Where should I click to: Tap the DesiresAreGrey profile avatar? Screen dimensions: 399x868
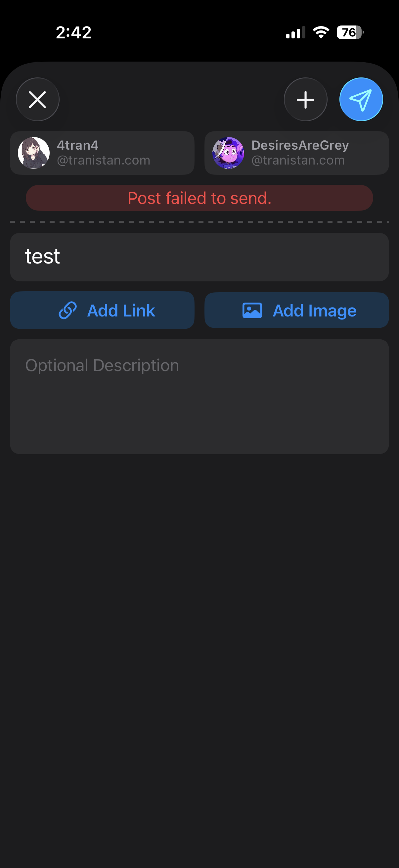click(x=228, y=153)
